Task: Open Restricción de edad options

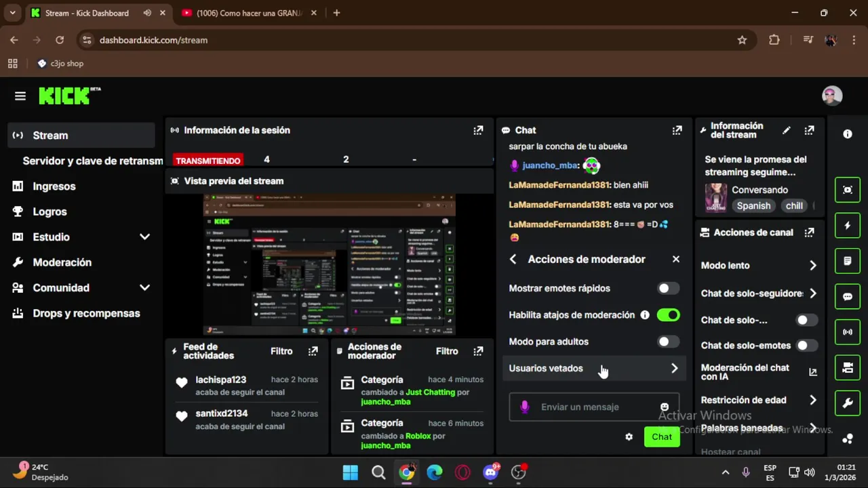Action: [x=759, y=401]
